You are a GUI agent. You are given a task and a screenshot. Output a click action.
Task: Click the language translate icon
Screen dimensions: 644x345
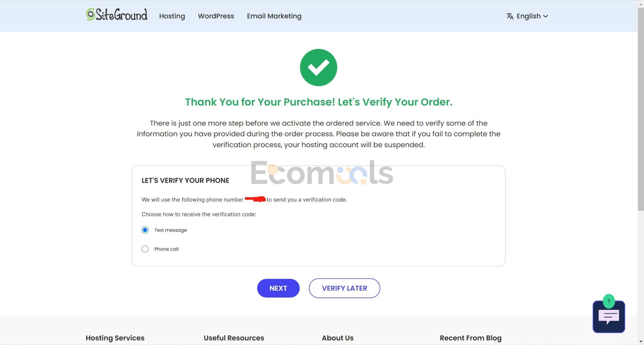[510, 16]
